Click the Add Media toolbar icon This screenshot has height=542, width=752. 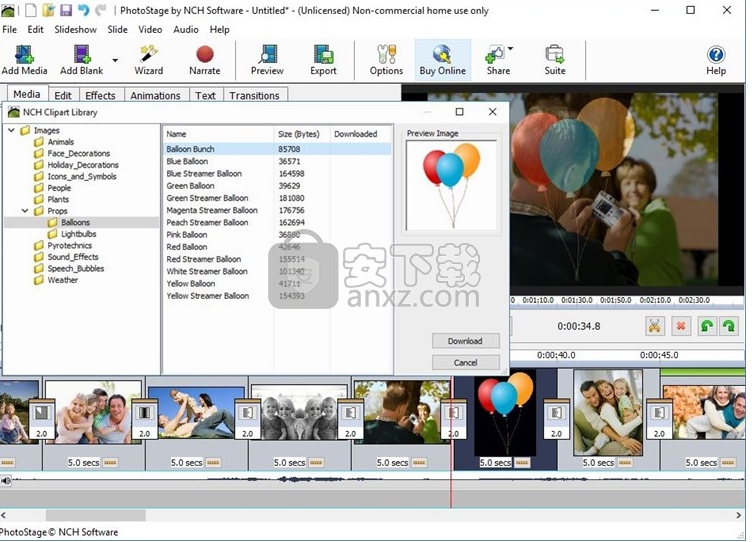[x=24, y=59]
